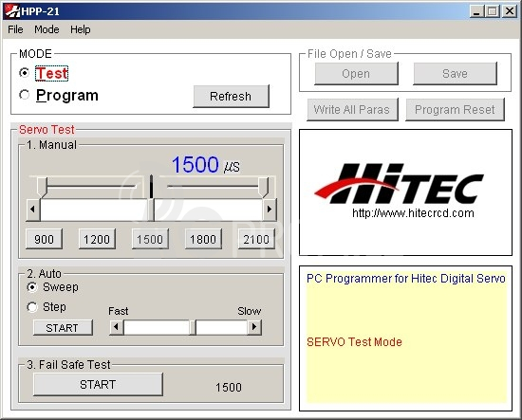Start the Fail Safe Test
522x420 pixels.
coord(98,384)
